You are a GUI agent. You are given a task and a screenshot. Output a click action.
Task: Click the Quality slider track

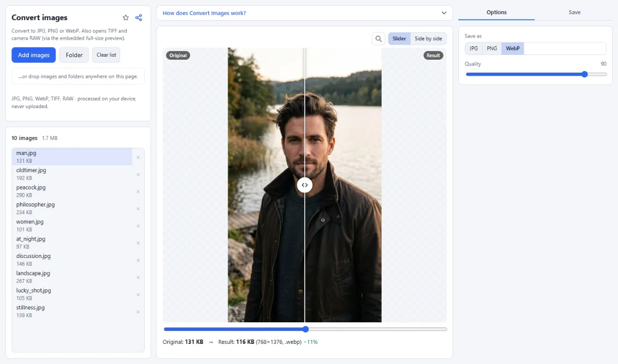(x=536, y=74)
